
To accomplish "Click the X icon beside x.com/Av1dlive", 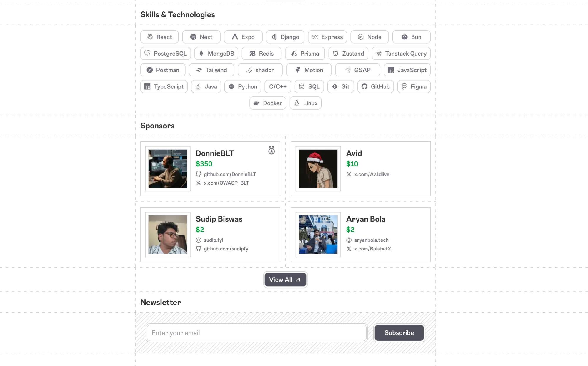I will 349,174.
